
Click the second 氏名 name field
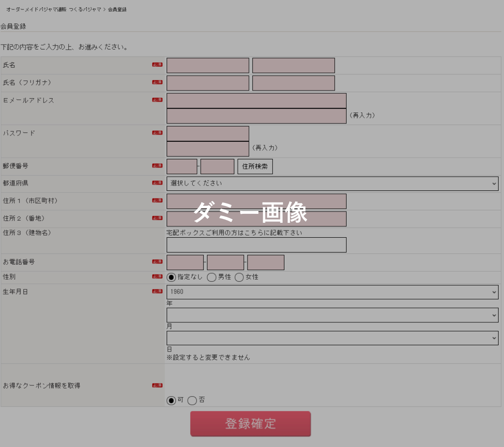point(293,65)
